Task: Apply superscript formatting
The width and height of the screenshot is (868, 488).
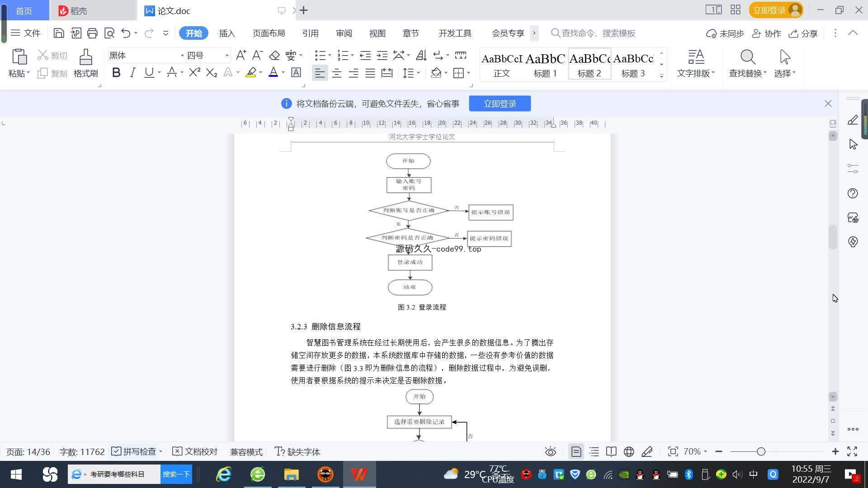Action: 194,72
